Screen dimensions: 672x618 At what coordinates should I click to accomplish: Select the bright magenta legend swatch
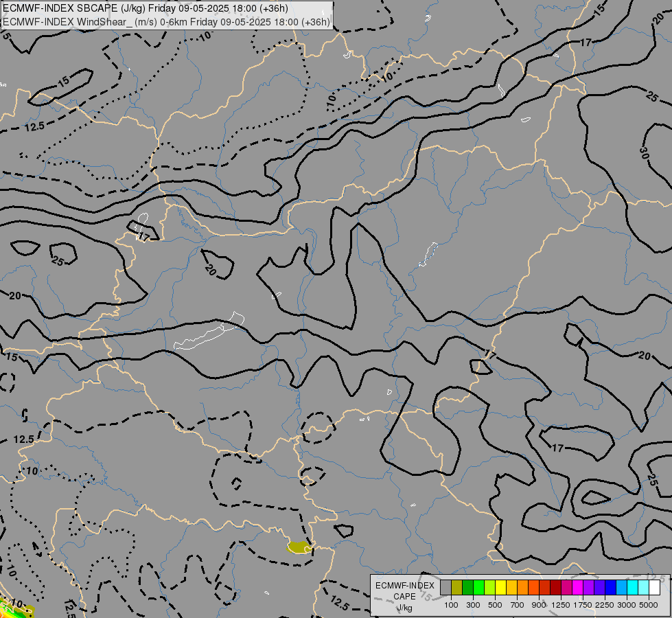(x=578, y=588)
